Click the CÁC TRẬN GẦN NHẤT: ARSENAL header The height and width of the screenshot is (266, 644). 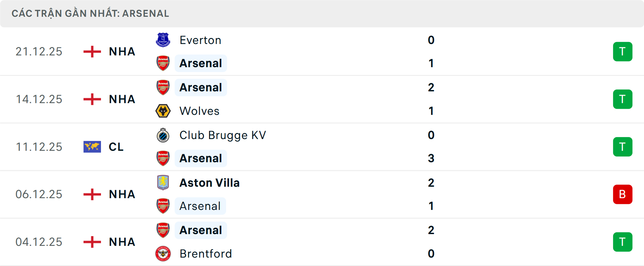(x=91, y=13)
